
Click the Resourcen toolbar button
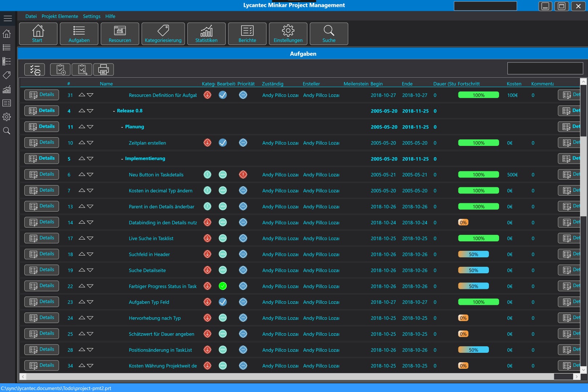click(x=120, y=34)
